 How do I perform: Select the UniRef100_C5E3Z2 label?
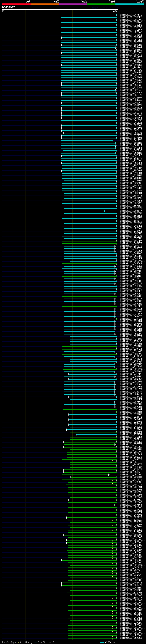pyautogui.click(x=131, y=444)
